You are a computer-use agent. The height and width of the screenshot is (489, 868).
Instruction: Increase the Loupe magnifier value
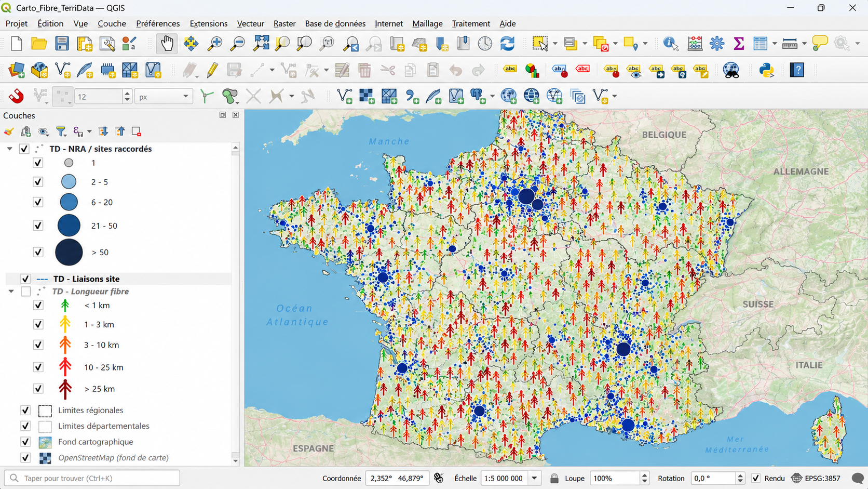point(644,474)
